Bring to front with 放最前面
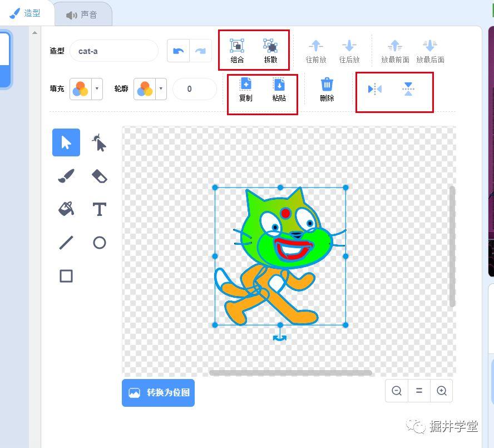Viewport: 494px width, 448px height. click(x=395, y=51)
